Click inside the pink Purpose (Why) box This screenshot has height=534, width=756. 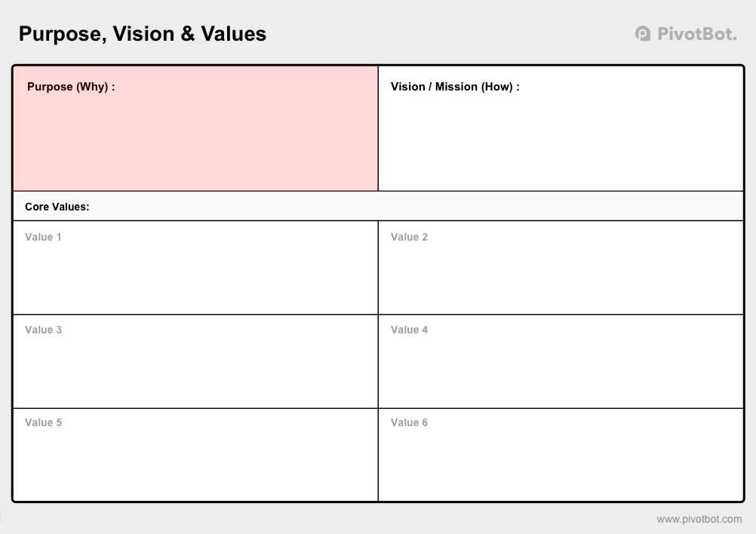click(195, 129)
